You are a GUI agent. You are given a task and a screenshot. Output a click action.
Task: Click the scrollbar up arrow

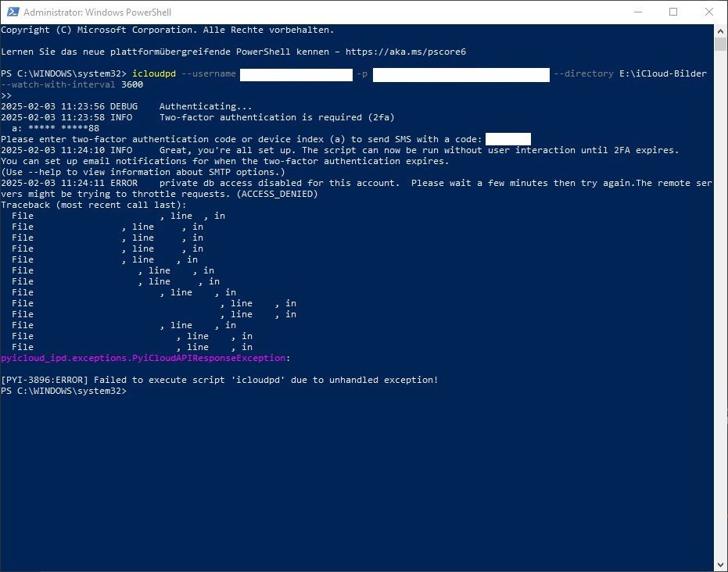click(721, 31)
